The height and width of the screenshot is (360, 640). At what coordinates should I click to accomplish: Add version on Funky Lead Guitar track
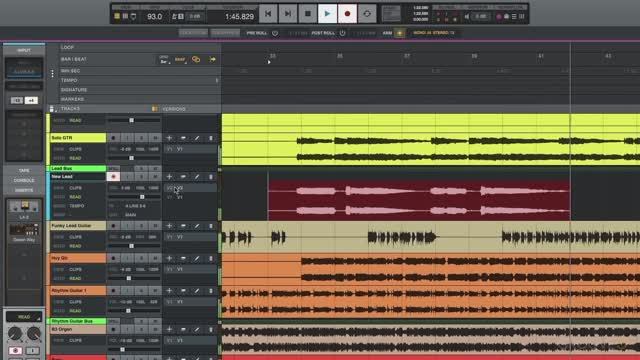click(x=169, y=226)
